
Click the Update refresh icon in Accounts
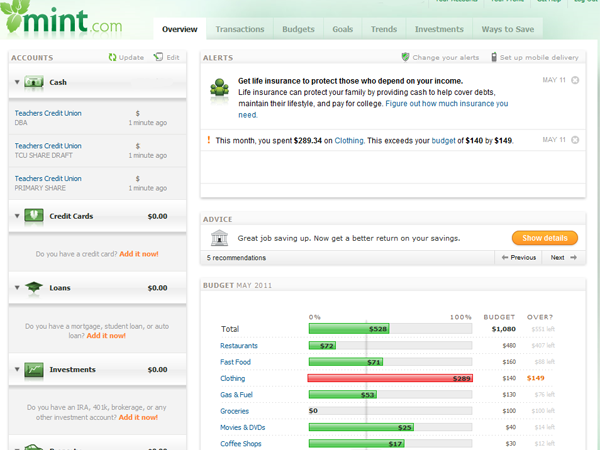(x=112, y=57)
